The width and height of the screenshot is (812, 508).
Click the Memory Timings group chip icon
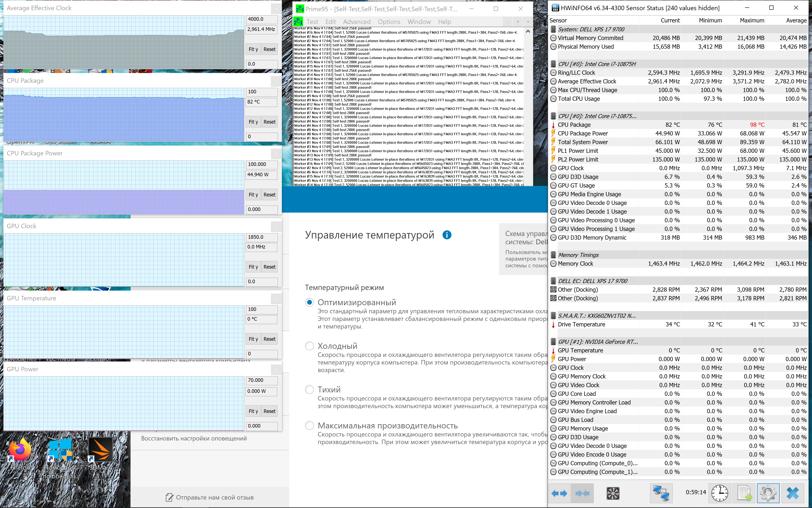553,255
